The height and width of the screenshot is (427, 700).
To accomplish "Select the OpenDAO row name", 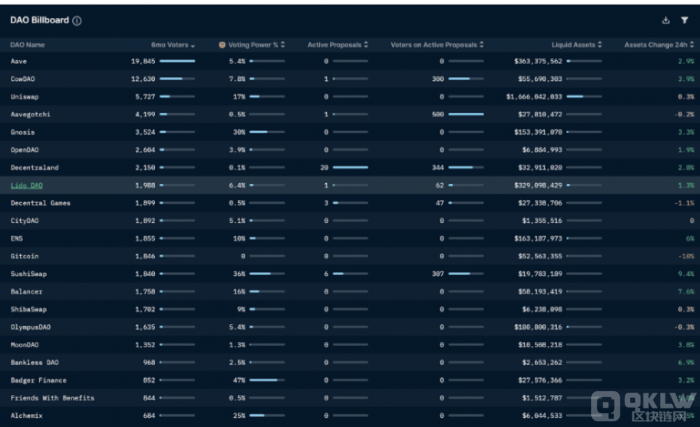I will 25,150.
